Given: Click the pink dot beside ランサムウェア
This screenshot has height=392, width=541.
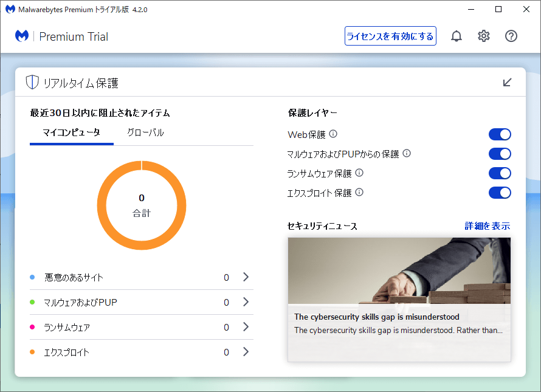Looking at the screenshot, I should click(x=32, y=327).
